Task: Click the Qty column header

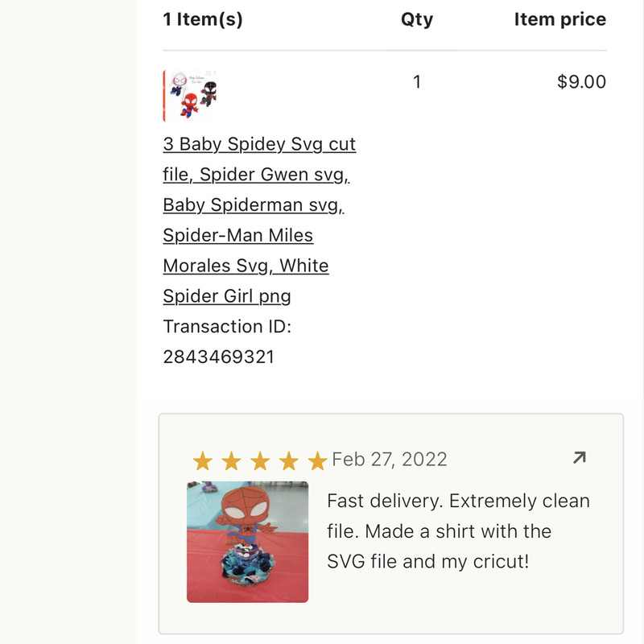Action: (x=417, y=19)
